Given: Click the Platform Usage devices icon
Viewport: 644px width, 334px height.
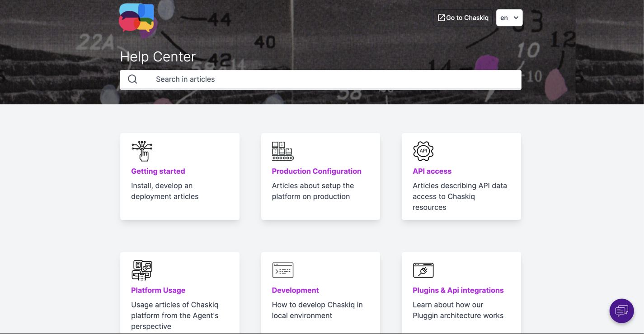Looking at the screenshot, I should 142,270.
